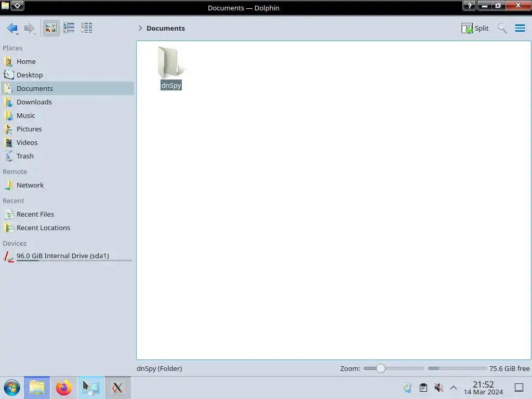The height and width of the screenshot is (399, 532).
Task: Open the window menu folder icon in titlebar
Action: point(5,5)
